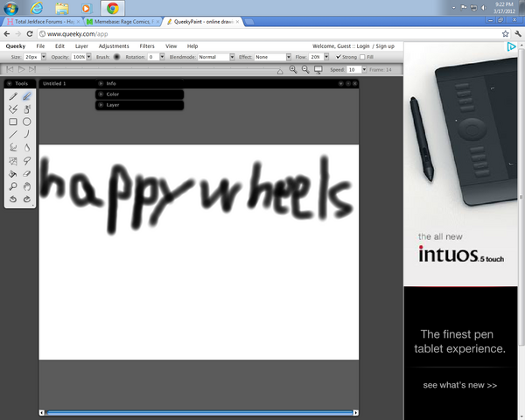Open the Layer menu
This screenshot has height=420, width=525.
click(81, 46)
